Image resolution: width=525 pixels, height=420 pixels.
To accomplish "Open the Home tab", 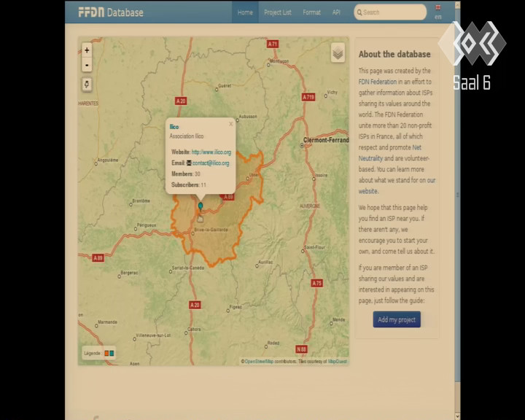I will (x=245, y=12).
